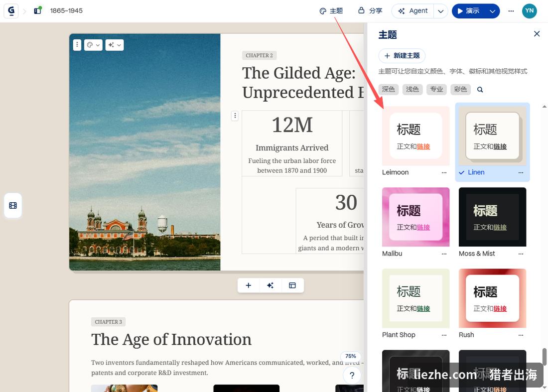Click 新建主题 to create a theme
The width and height of the screenshot is (548, 392).
pyautogui.click(x=402, y=56)
